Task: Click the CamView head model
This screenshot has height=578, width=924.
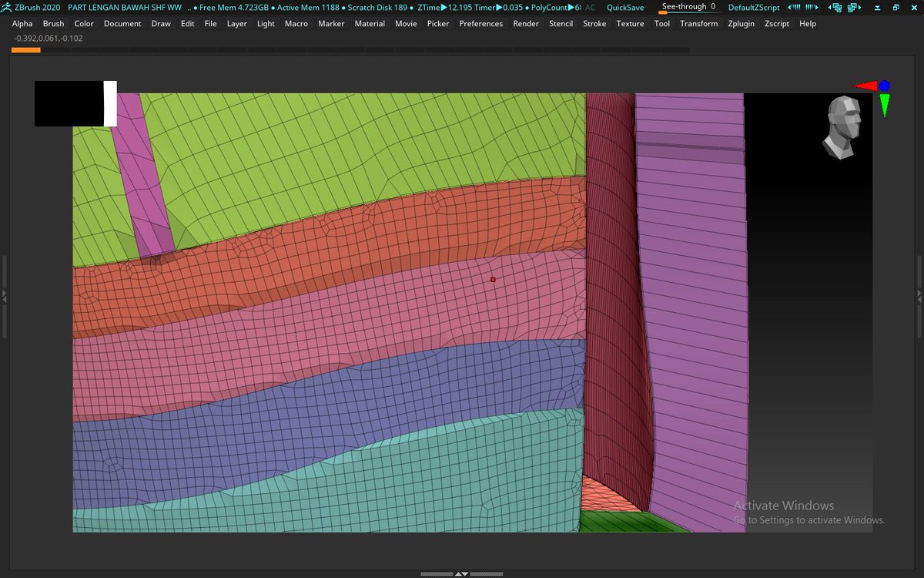Action: coord(841,127)
